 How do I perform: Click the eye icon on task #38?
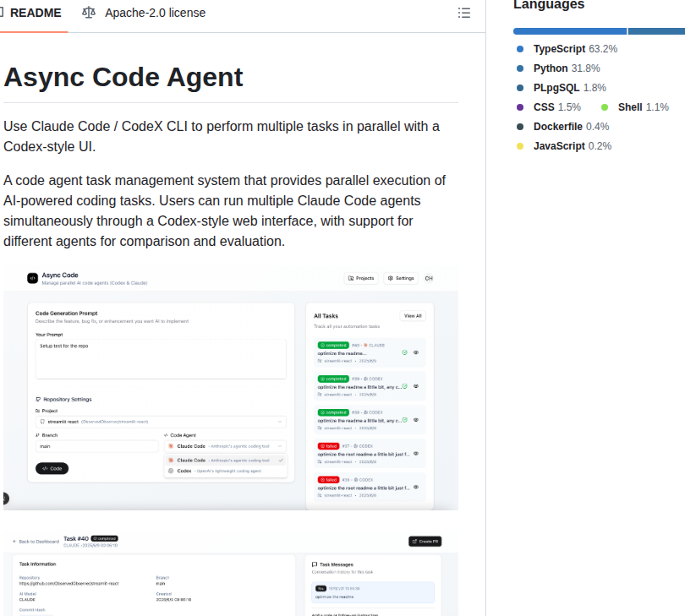click(x=416, y=420)
